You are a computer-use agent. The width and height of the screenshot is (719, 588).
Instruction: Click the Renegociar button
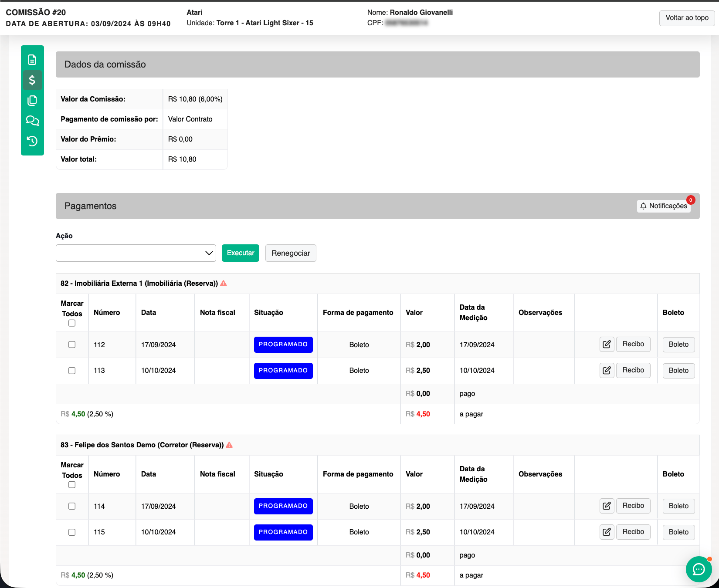tap(291, 253)
